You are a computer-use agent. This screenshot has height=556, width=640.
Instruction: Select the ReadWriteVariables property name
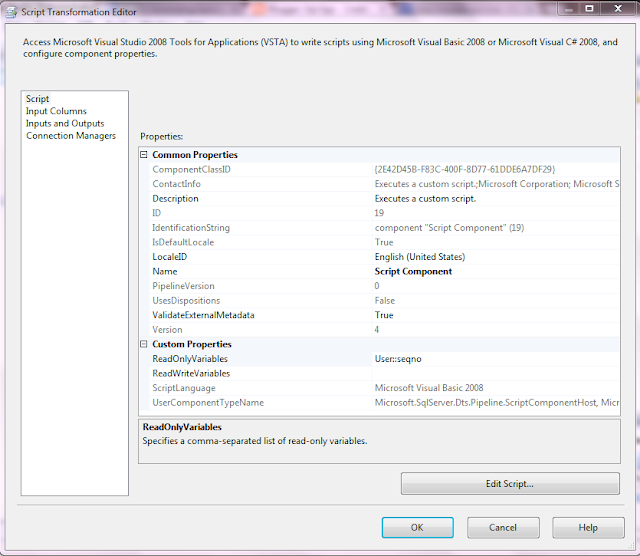pos(191,374)
